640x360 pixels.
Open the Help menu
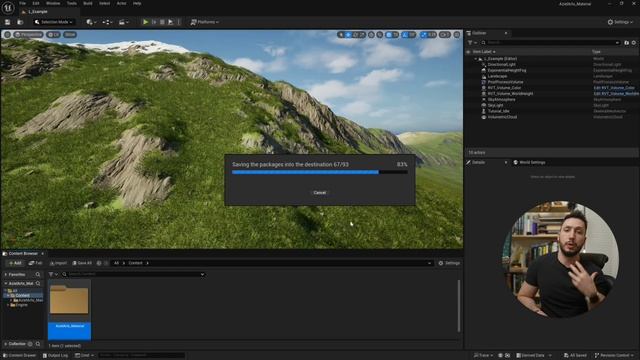[137, 3]
